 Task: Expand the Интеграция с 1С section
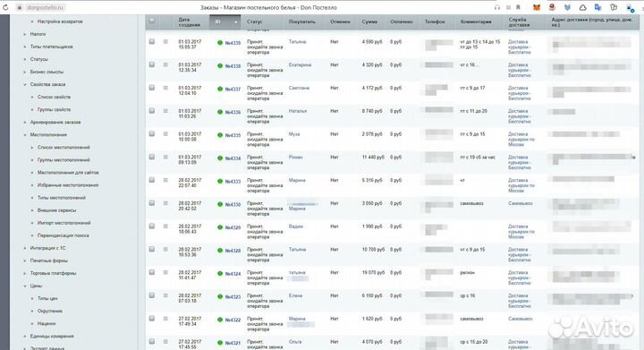(x=25, y=248)
